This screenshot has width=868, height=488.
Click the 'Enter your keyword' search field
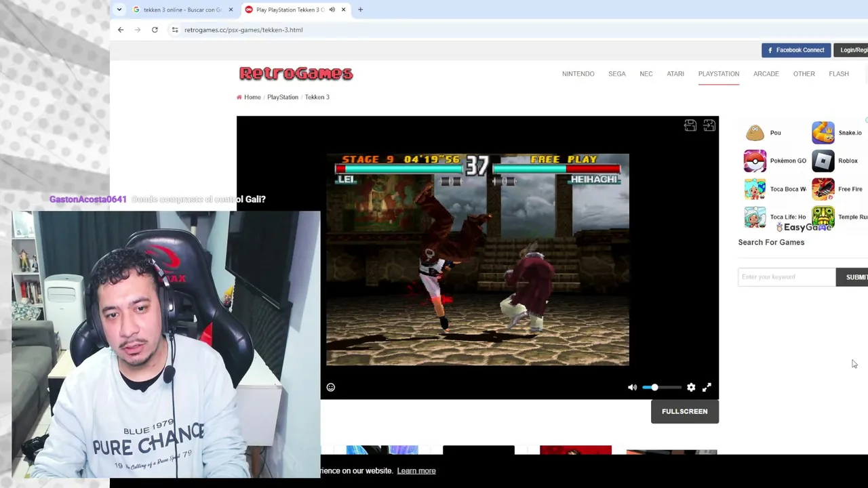click(x=787, y=277)
